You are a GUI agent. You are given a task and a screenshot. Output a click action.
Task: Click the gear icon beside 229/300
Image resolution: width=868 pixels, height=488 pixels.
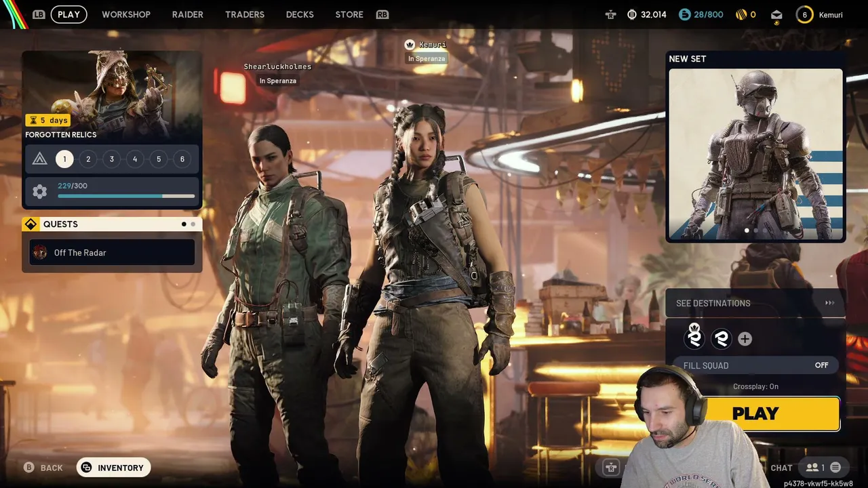pyautogui.click(x=39, y=192)
